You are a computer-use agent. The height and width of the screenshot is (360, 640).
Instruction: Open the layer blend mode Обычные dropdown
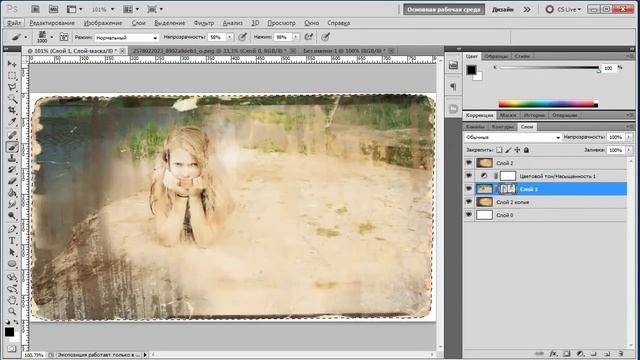pyautogui.click(x=513, y=138)
